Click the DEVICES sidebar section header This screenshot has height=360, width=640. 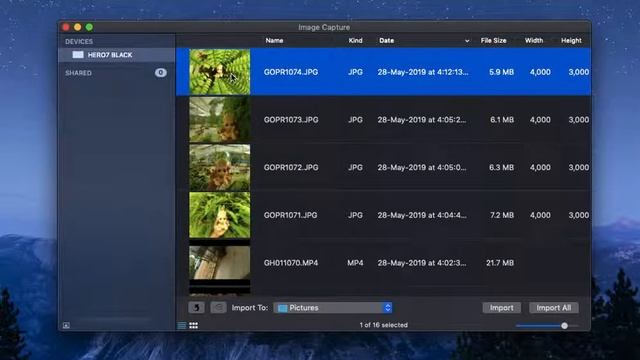pos(79,42)
